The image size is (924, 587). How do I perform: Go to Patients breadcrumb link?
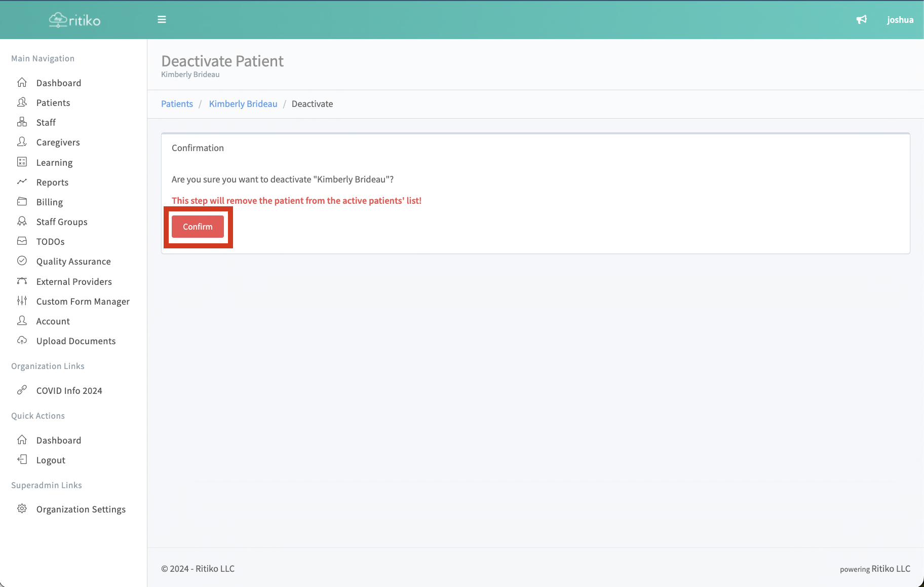[177, 104]
